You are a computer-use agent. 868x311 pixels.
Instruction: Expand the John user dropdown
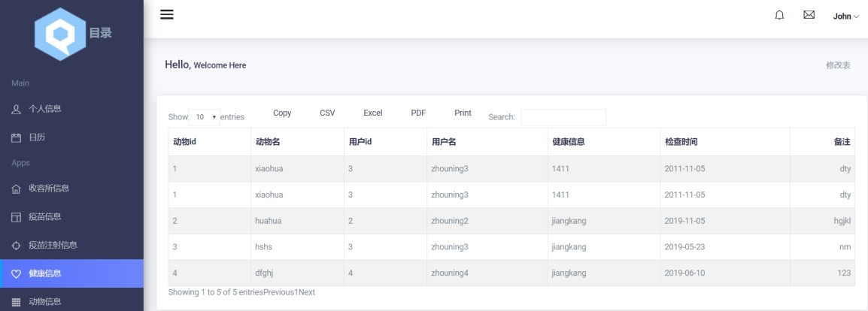tap(846, 16)
